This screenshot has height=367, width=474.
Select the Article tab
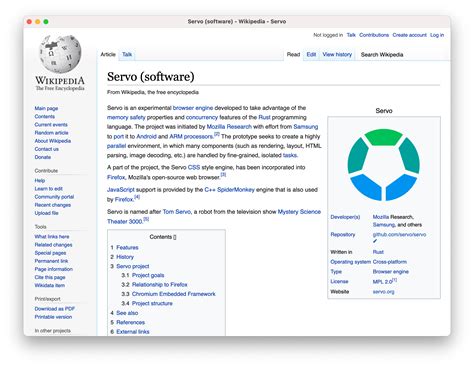(x=108, y=54)
